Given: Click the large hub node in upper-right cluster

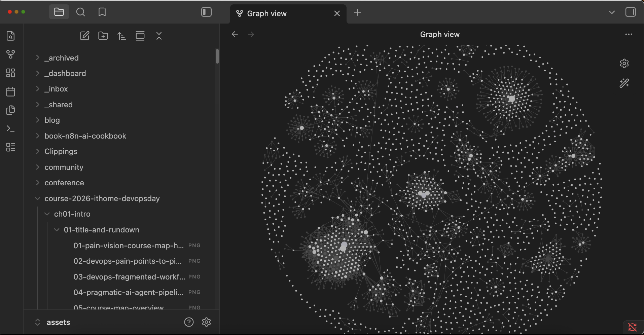Looking at the screenshot, I should [x=511, y=99].
